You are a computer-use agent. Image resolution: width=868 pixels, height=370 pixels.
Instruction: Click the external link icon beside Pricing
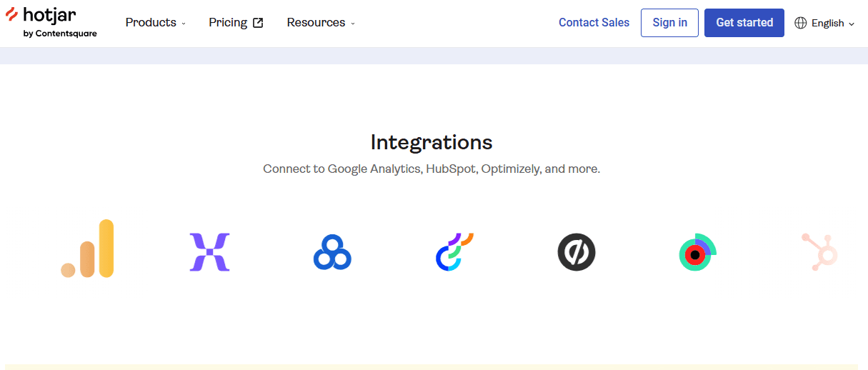coord(258,23)
